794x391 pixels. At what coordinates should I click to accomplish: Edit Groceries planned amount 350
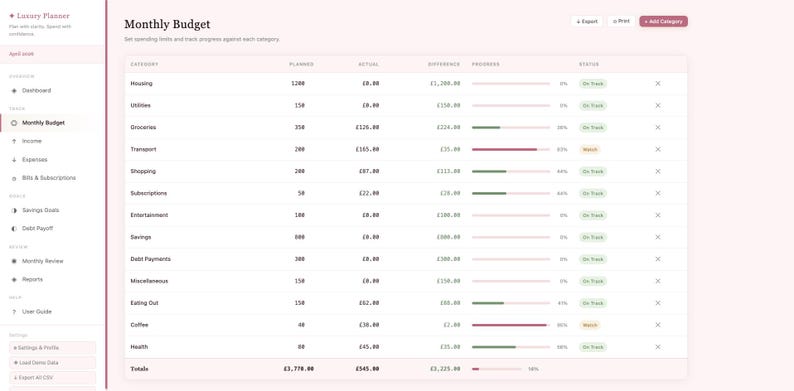(x=300, y=128)
